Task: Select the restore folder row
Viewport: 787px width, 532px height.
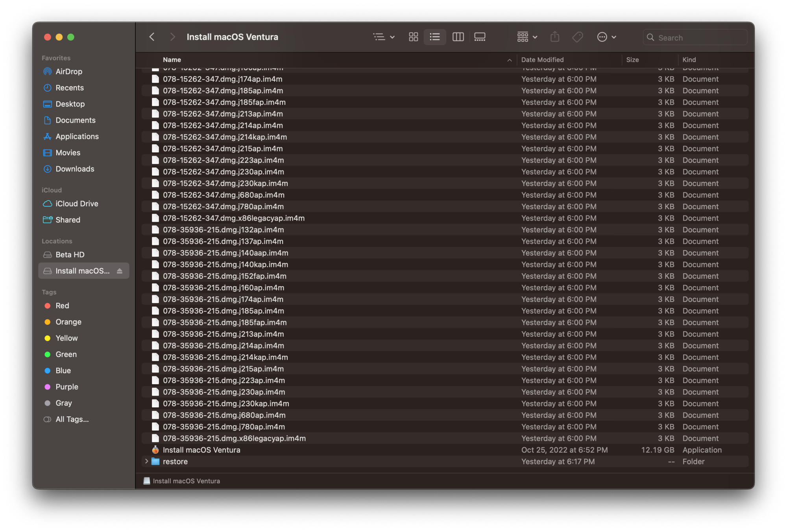Action: 445,462
